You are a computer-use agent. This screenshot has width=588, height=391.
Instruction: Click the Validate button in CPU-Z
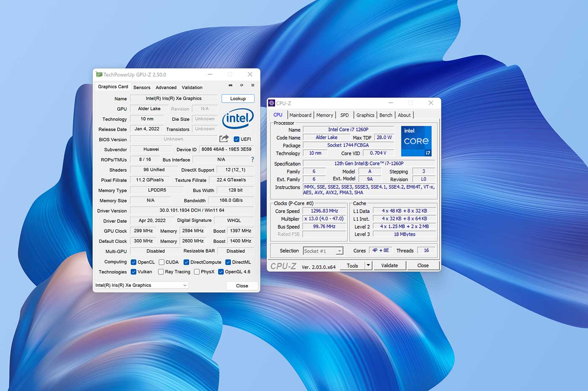(x=389, y=265)
